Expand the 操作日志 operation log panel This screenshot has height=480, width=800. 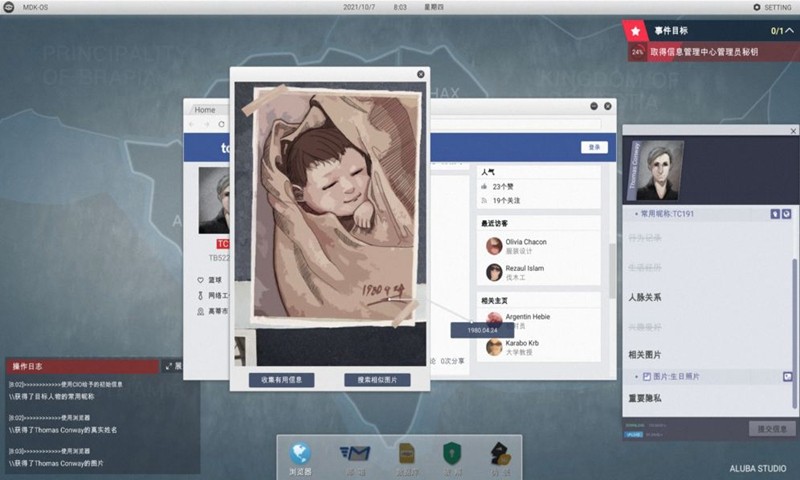pos(168,367)
